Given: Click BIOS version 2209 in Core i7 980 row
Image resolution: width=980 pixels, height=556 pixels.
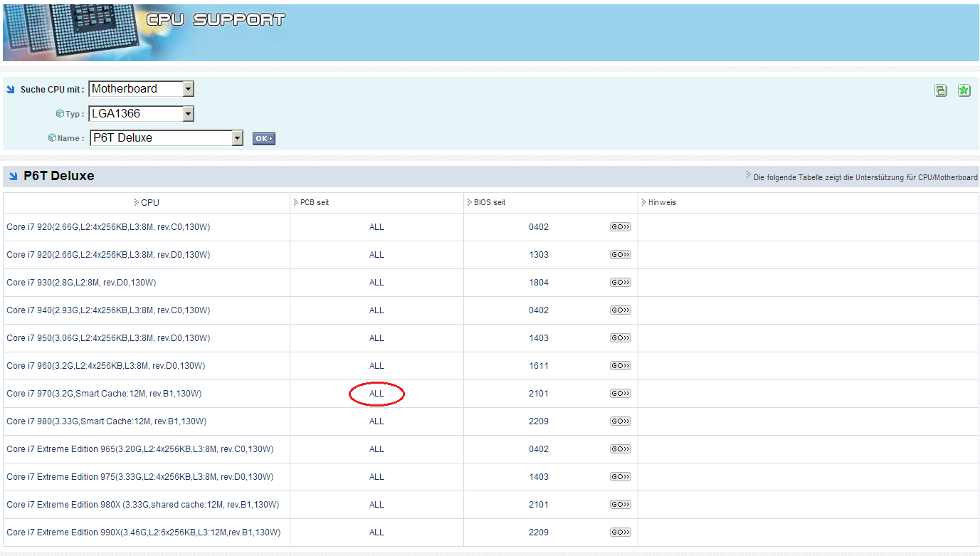Looking at the screenshot, I should tap(539, 421).
